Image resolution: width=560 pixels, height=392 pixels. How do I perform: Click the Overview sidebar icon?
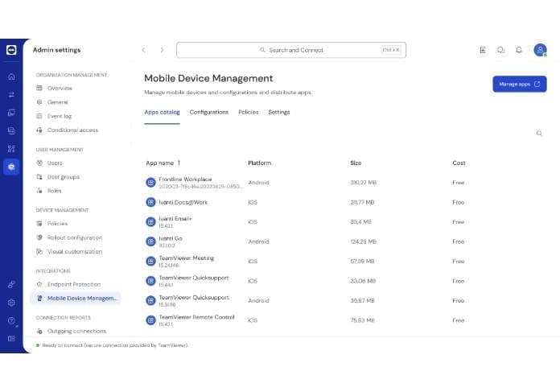pyautogui.click(x=39, y=88)
